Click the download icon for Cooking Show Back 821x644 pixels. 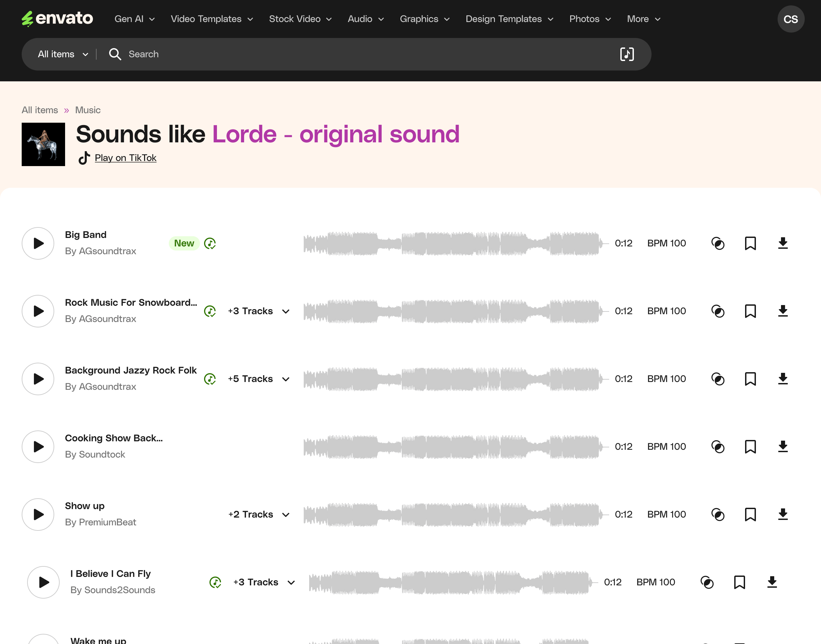coord(783,447)
